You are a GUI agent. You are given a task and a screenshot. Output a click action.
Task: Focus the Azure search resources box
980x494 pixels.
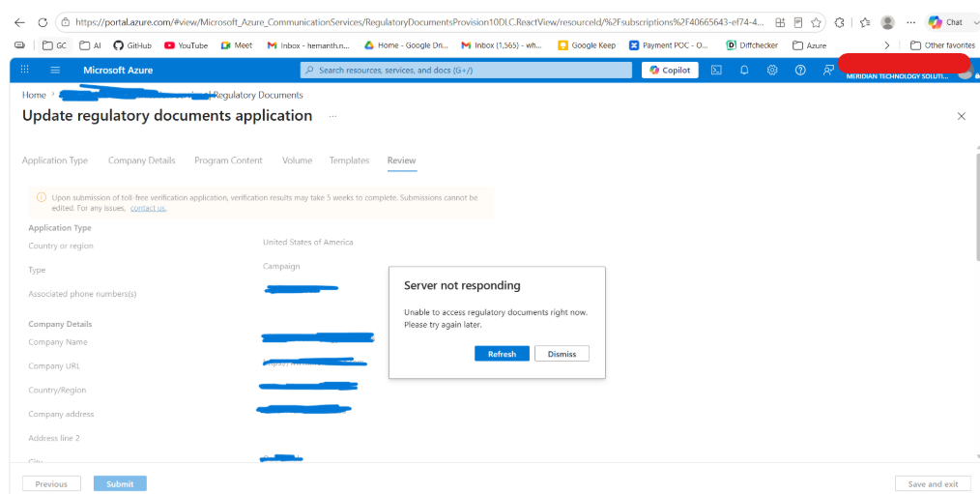(466, 70)
